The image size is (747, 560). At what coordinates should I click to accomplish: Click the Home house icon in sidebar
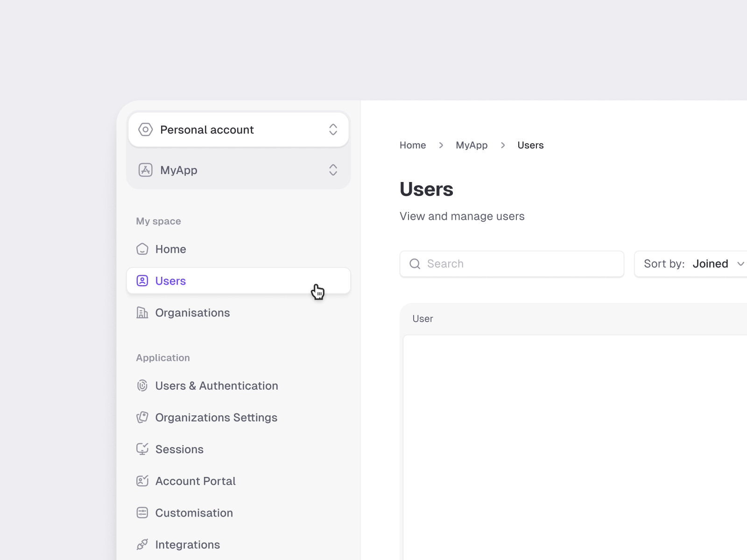point(142,249)
